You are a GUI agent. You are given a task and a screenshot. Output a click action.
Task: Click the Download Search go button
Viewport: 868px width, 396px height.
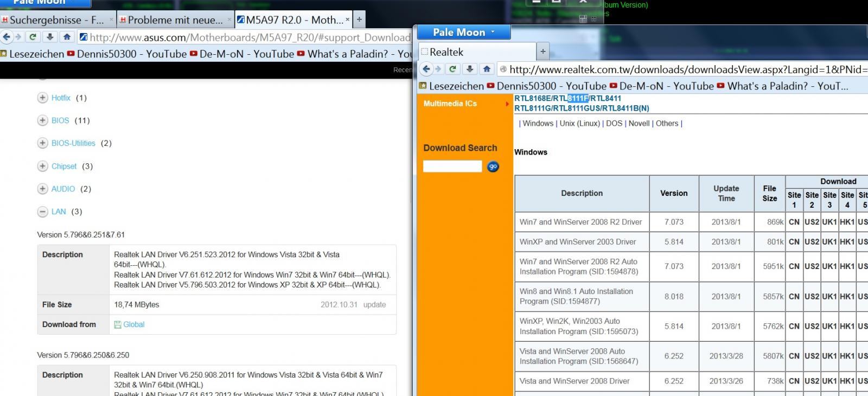pos(493,167)
